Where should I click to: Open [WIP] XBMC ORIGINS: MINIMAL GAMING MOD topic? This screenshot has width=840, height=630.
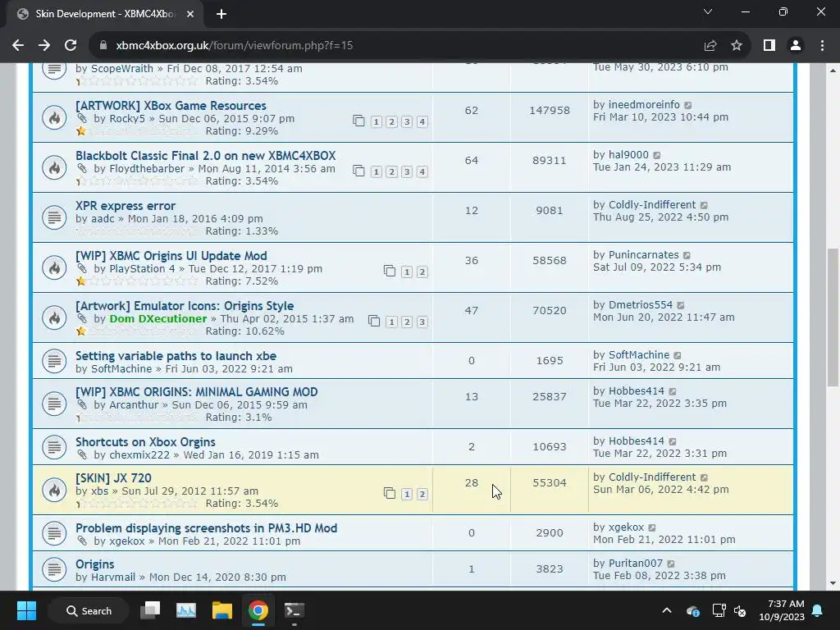(197, 391)
